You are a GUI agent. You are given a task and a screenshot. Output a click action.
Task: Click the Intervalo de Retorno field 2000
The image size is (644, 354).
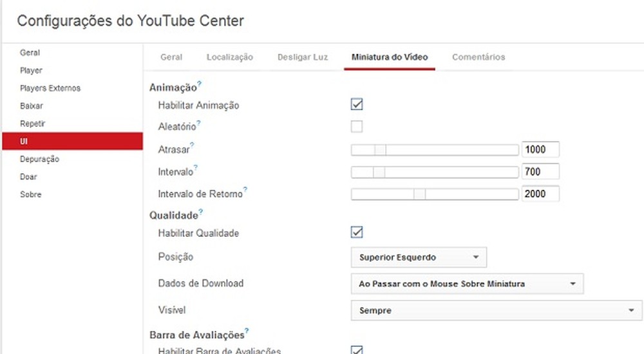tap(540, 194)
